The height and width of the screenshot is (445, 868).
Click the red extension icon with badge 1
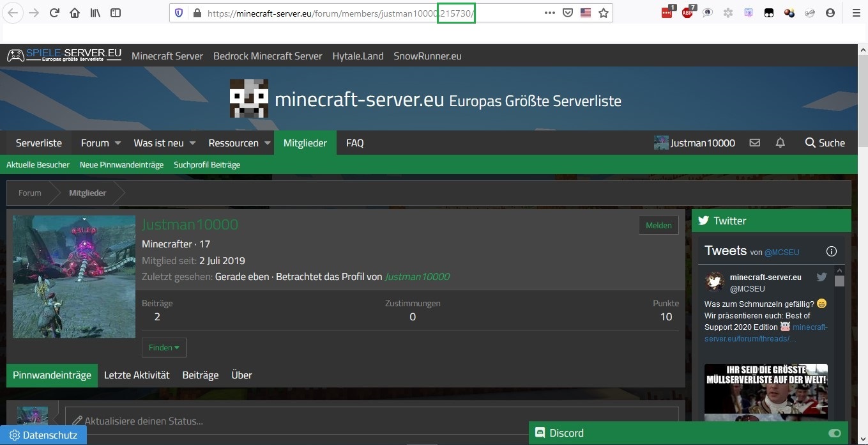point(667,12)
